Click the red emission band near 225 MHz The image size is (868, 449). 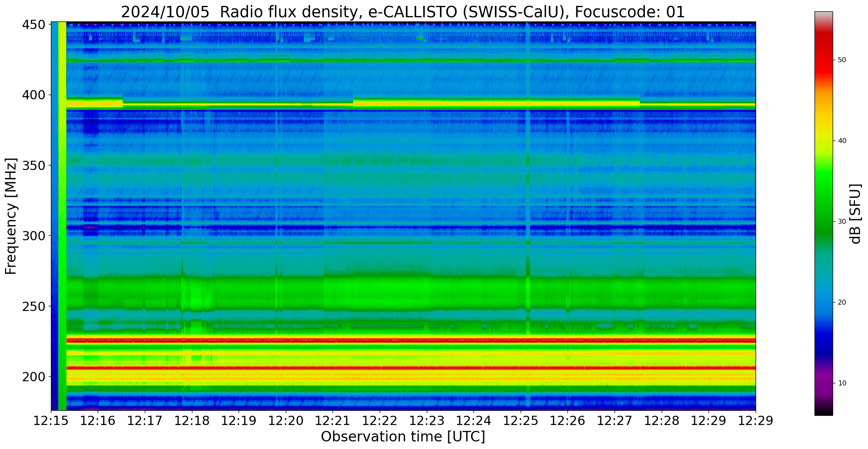coord(411,340)
